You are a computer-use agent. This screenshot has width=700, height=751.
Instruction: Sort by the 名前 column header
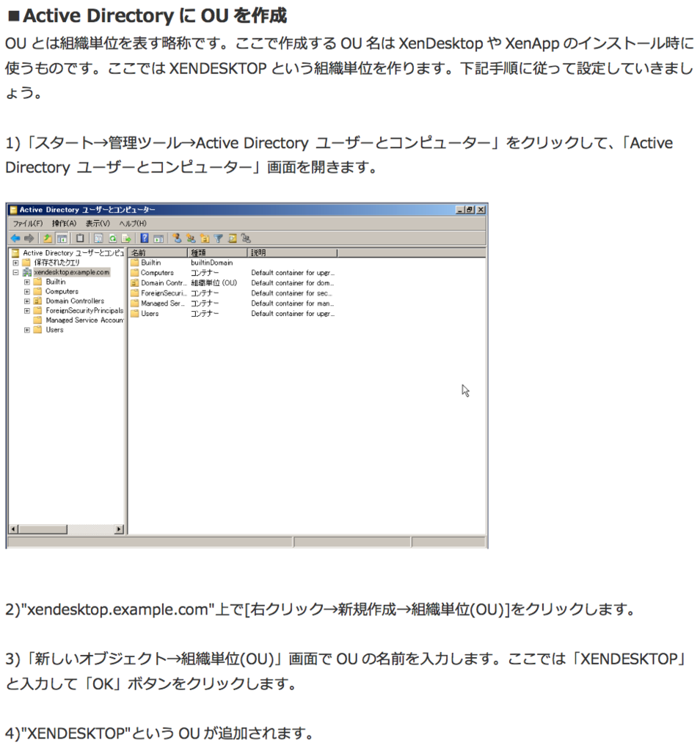(158, 252)
